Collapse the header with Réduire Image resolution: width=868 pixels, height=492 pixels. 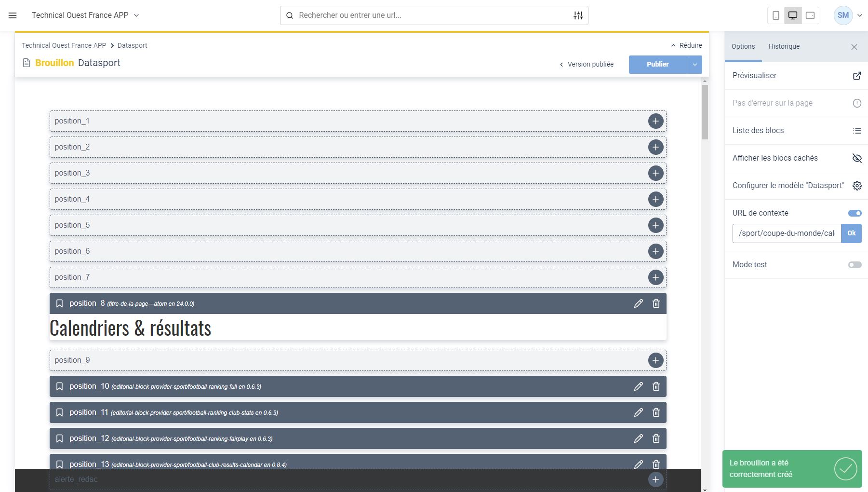coord(686,45)
